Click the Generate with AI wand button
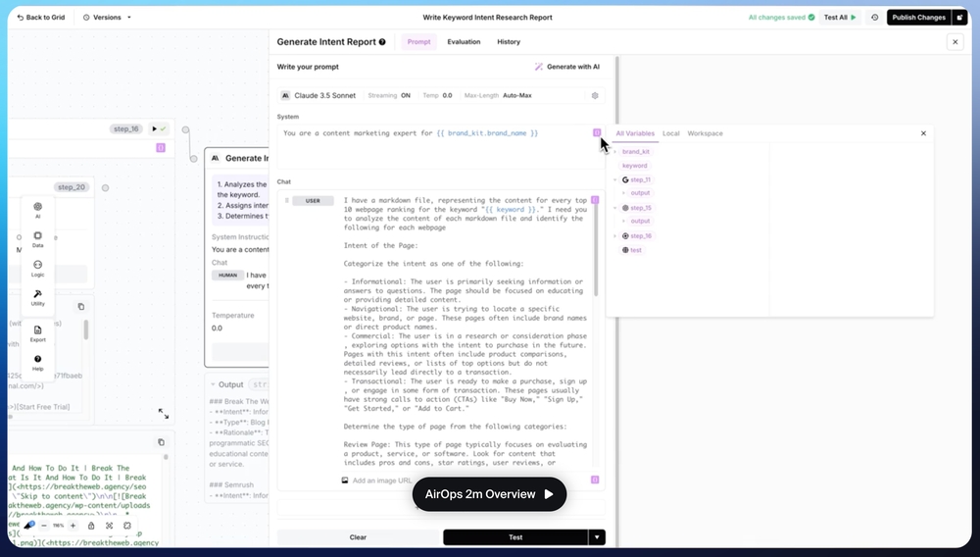The width and height of the screenshot is (980, 557). coord(566,67)
